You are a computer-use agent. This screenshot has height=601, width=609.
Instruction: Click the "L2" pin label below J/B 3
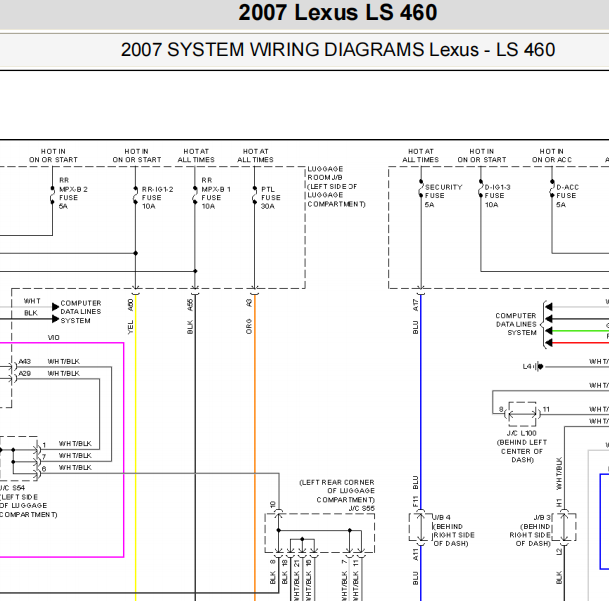[559, 552]
